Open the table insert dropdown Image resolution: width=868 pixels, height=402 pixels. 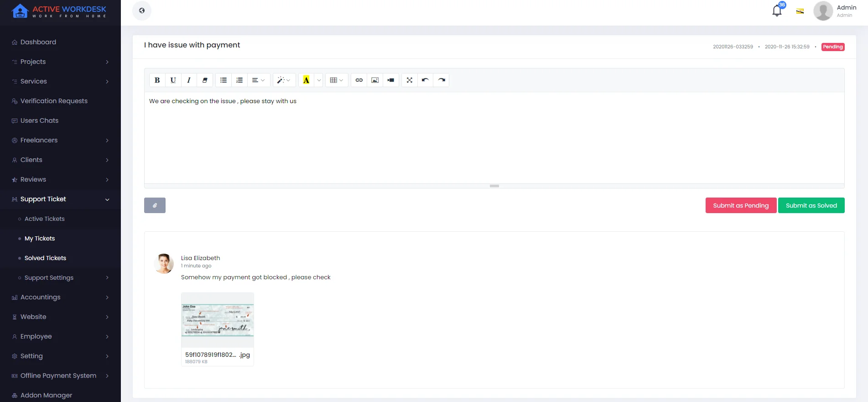coord(337,80)
